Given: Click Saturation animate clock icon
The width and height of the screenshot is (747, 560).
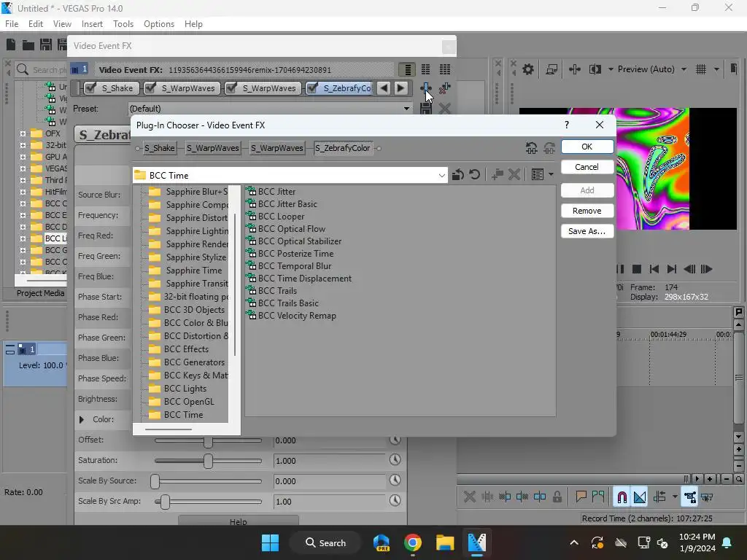Looking at the screenshot, I should (x=395, y=459).
